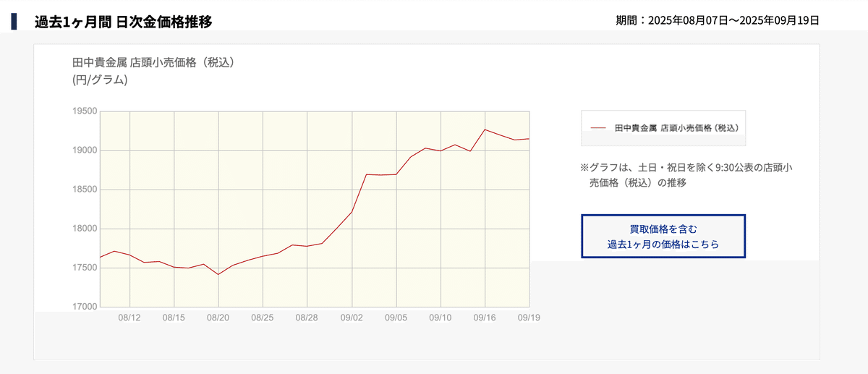
Task: Click the red line swatch in the legend
Action: (598, 128)
